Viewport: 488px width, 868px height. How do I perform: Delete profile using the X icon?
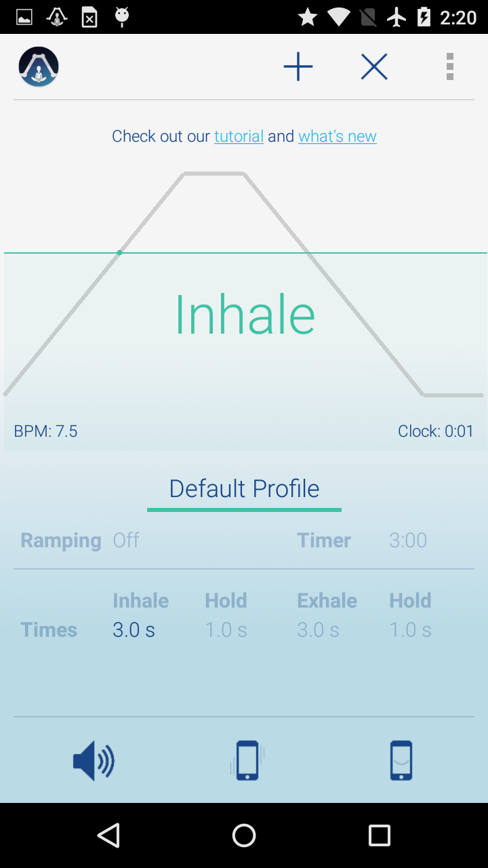point(374,66)
